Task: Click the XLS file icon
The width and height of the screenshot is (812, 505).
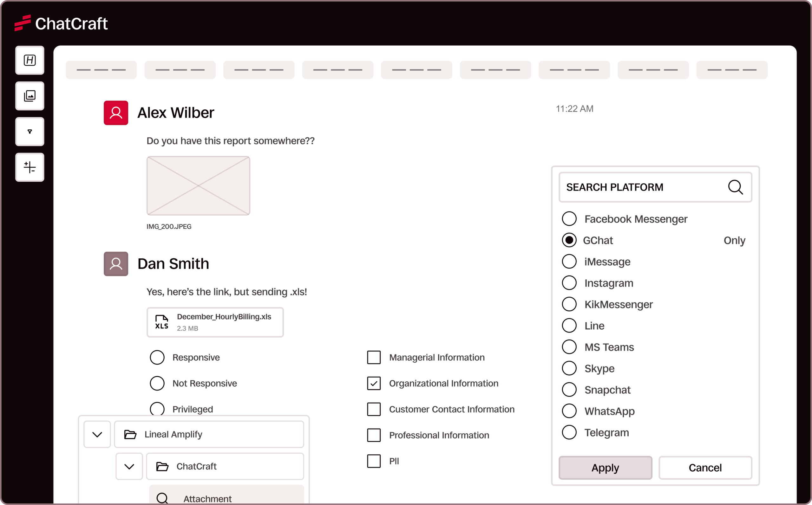Action: click(x=162, y=322)
